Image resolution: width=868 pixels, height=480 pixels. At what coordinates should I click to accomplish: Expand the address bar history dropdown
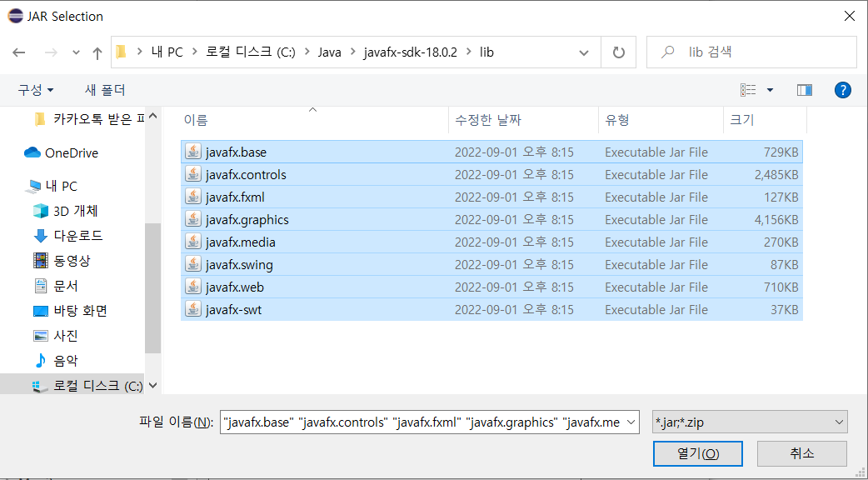click(583, 53)
